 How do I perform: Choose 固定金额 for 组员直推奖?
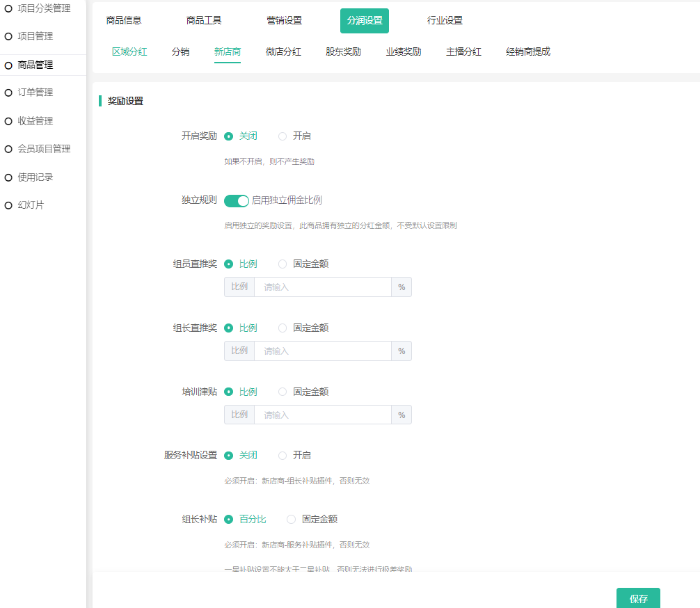(x=283, y=264)
